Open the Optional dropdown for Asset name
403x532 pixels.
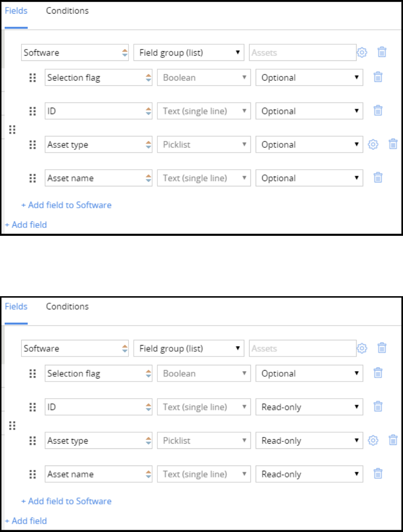tap(309, 178)
